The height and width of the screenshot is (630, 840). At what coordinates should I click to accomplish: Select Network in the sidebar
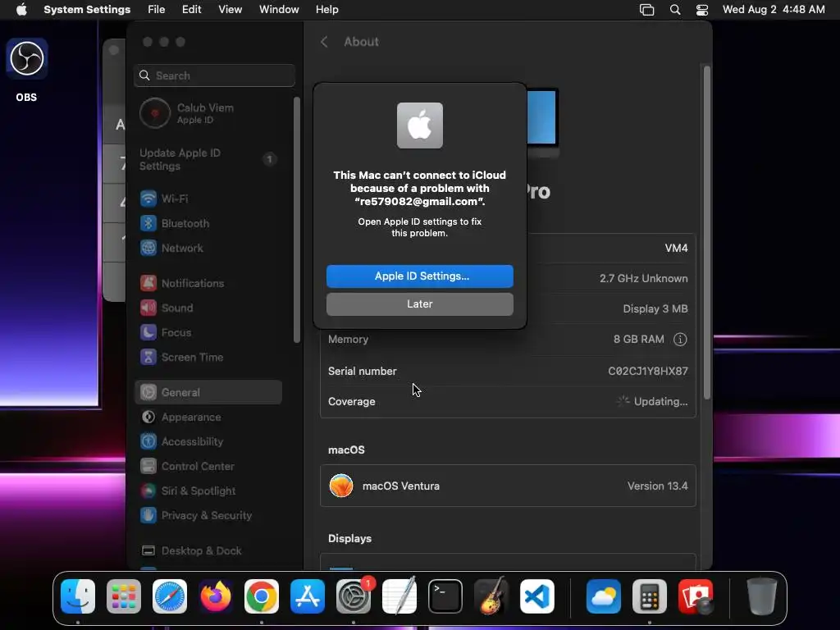209,248
